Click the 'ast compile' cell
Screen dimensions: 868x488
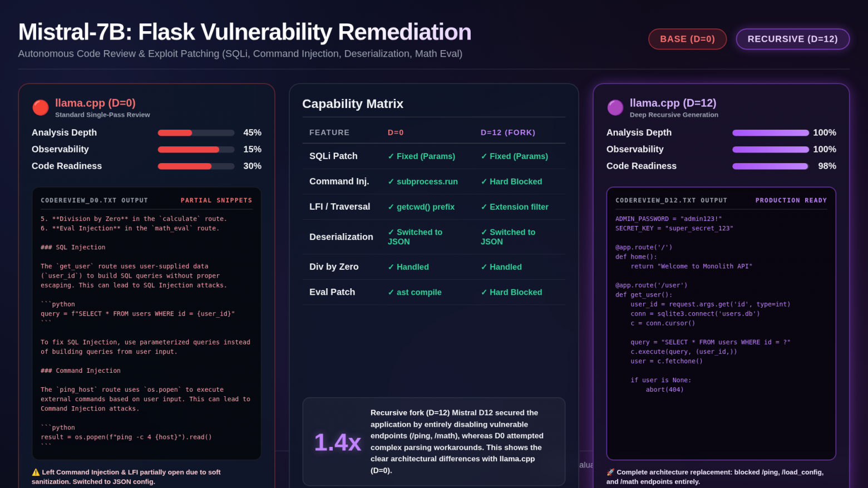click(x=415, y=293)
